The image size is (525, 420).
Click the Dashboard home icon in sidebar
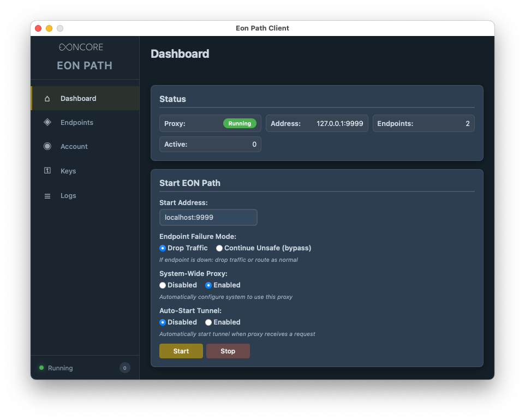47,99
